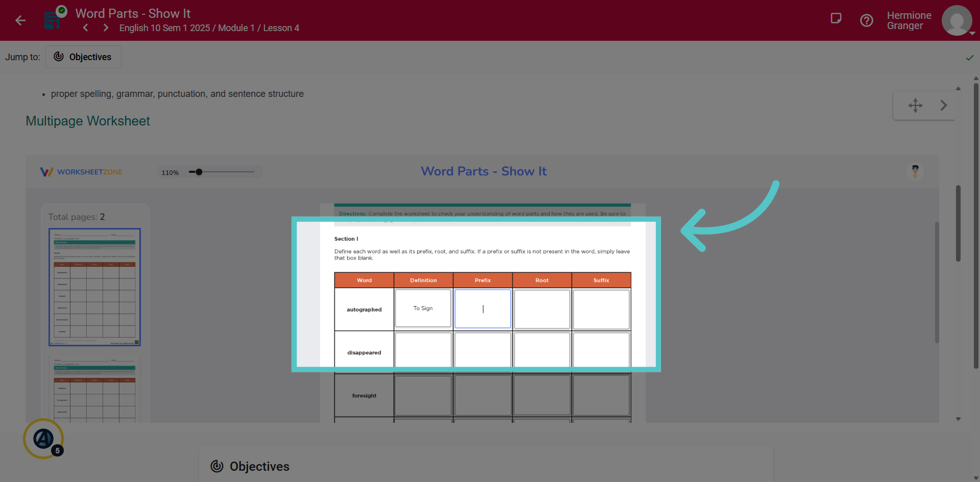Click the move crosshair arrows icon
Screen dimensions: 980x482
[915, 105]
